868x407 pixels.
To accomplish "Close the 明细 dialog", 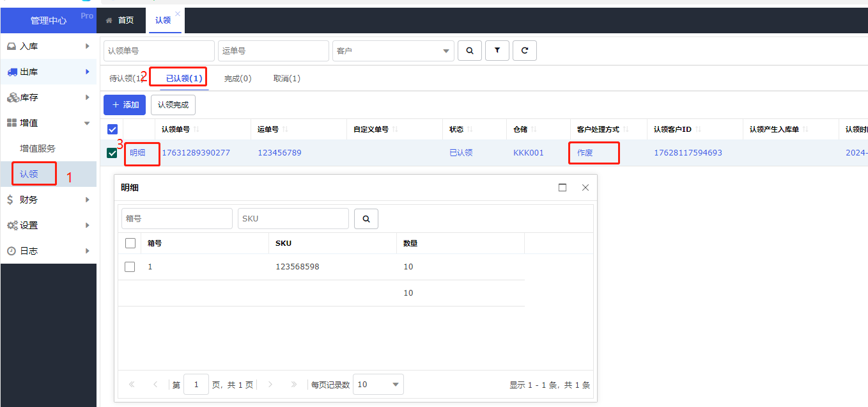I will (x=585, y=188).
